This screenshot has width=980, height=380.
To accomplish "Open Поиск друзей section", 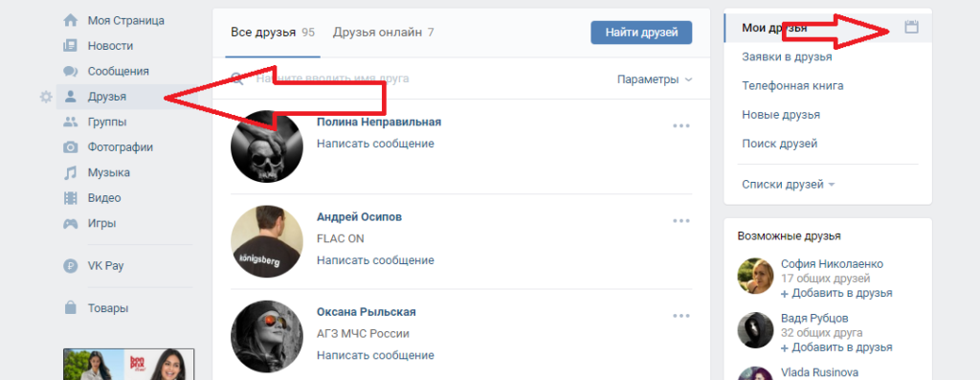I will point(779,144).
